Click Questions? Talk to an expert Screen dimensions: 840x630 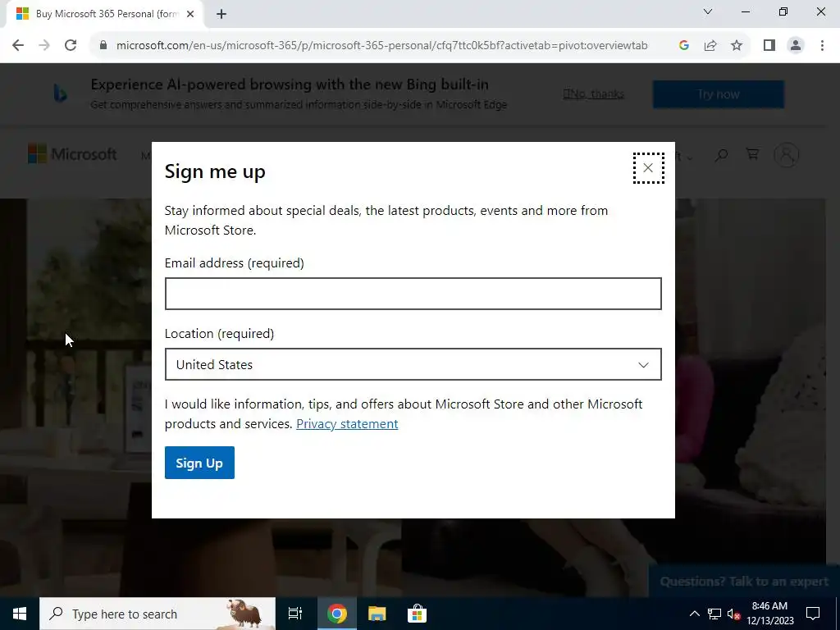click(x=744, y=582)
